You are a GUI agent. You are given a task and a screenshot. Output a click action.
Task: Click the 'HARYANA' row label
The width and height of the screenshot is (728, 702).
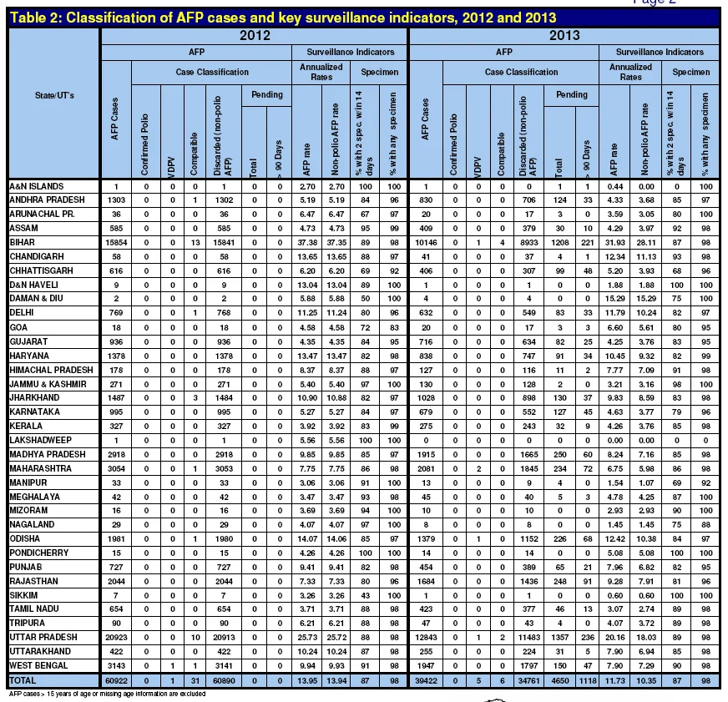pos(29,356)
